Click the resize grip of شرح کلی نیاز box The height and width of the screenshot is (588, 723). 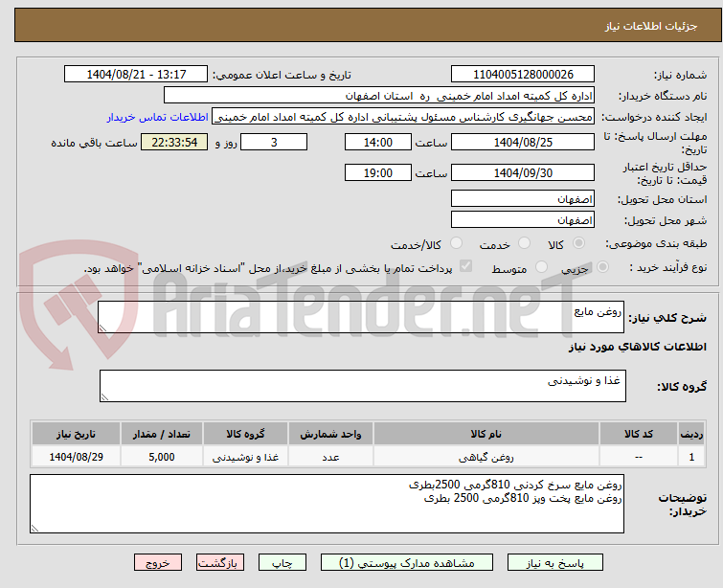[102, 328]
